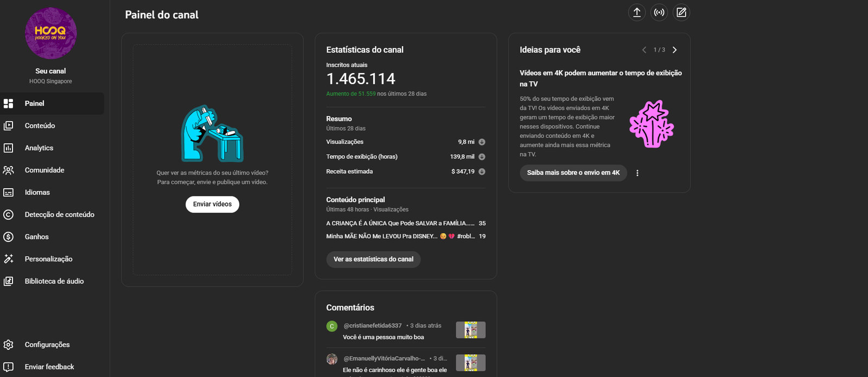868x377 pixels.
Task: Click the Personalização magic wand icon
Action: coord(8,259)
